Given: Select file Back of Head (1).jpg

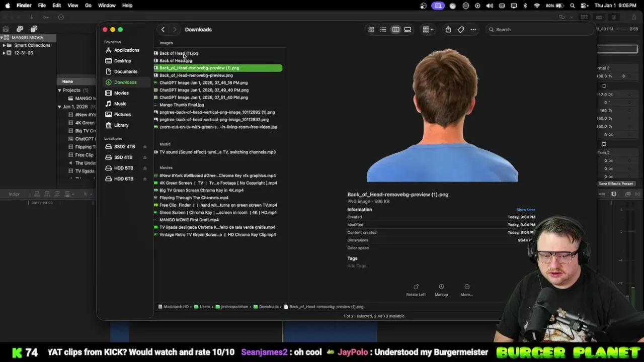Looking at the screenshot, I should coord(179,53).
